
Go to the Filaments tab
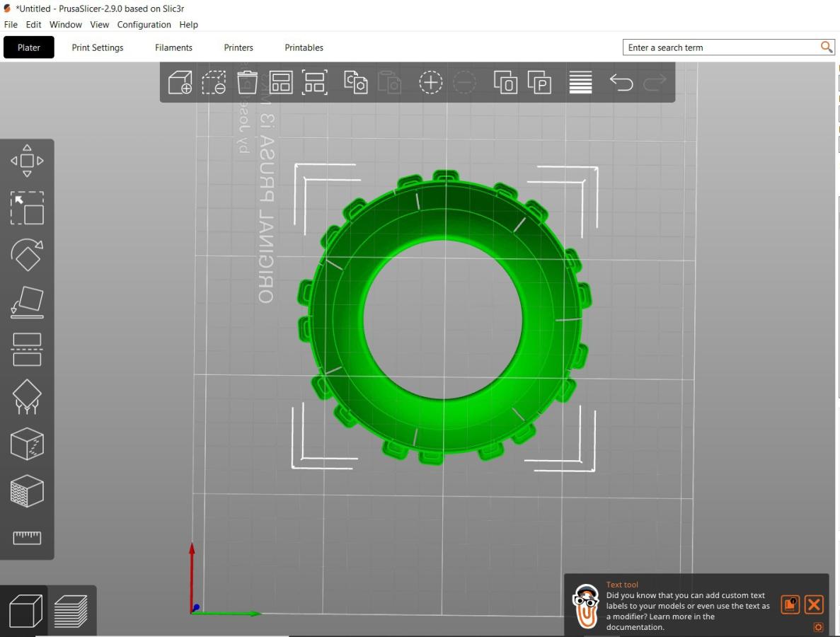[x=173, y=47]
